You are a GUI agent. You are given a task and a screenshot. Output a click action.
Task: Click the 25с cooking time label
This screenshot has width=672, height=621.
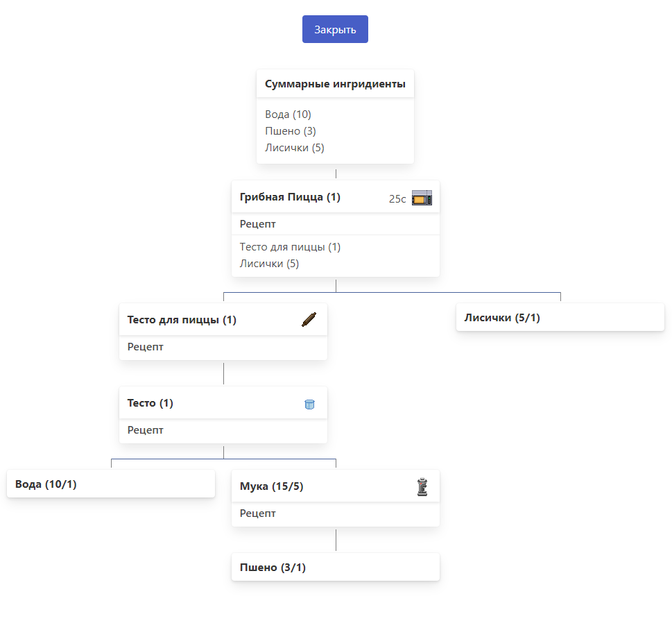click(x=397, y=199)
